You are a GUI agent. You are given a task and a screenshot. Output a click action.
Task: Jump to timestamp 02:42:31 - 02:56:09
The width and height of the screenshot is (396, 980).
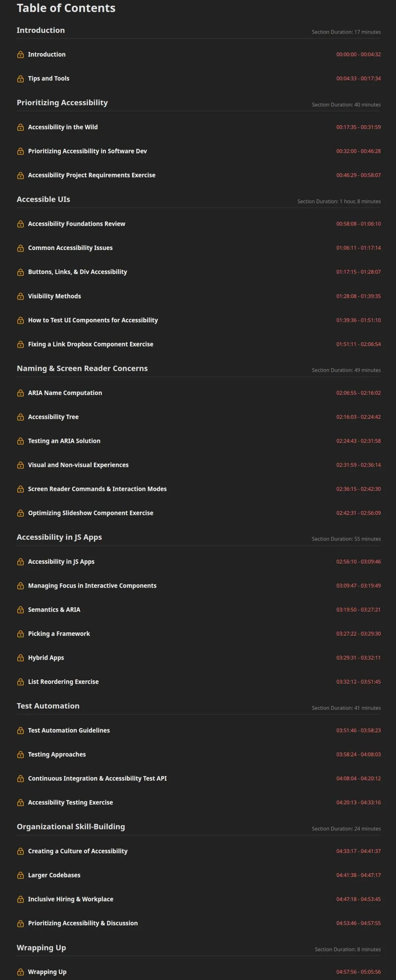tap(358, 513)
